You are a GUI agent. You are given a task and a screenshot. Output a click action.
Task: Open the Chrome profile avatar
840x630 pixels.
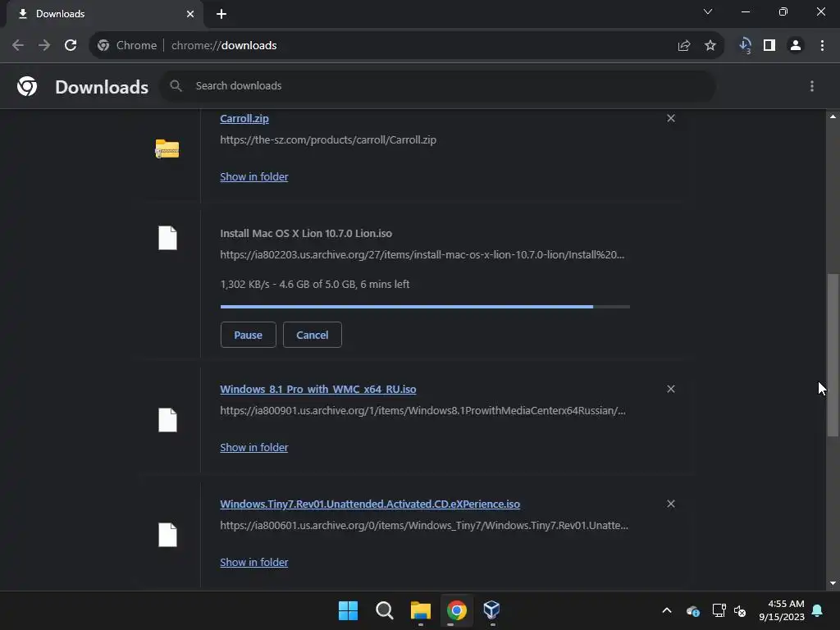pyautogui.click(x=796, y=46)
